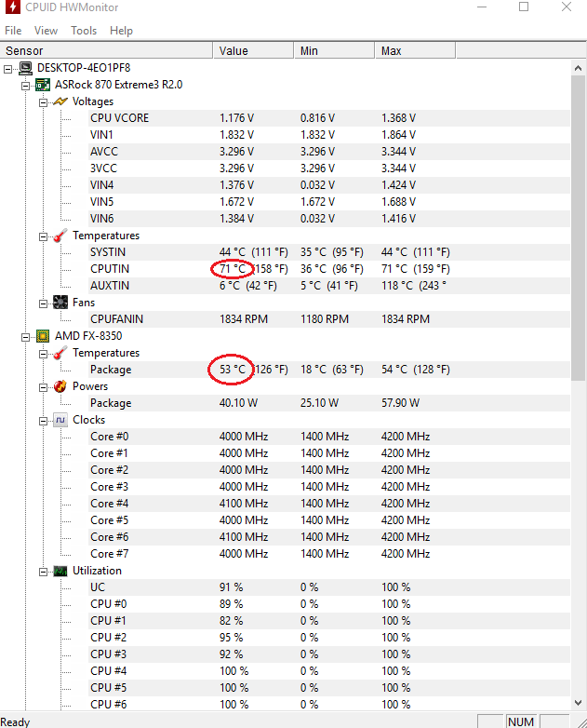The width and height of the screenshot is (587, 728).
Task: Open the View menu
Action: (46, 31)
